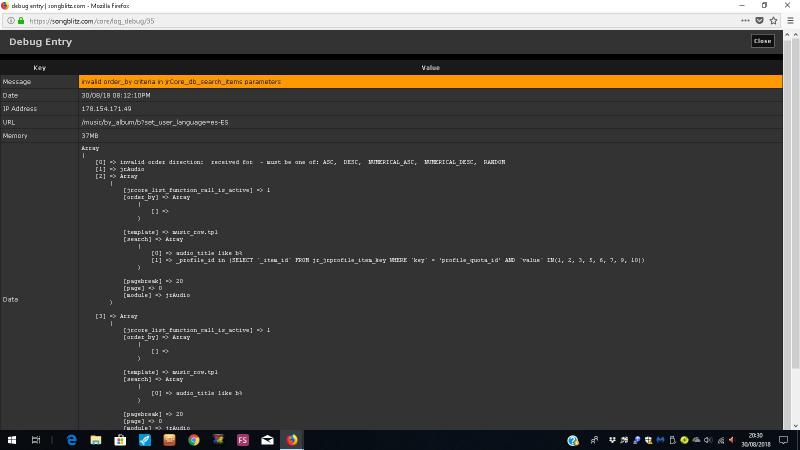The width and height of the screenshot is (800, 450).
Task: Click the volume speaker tray icon
Action: (x=708, y=440)
